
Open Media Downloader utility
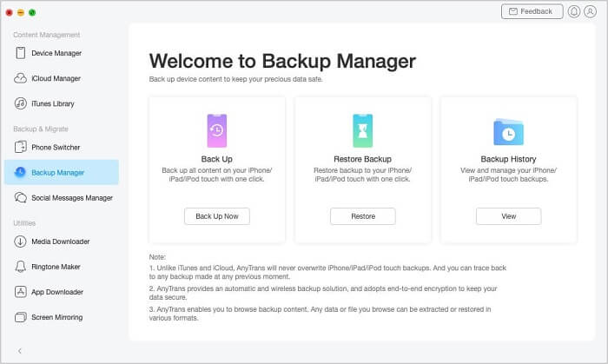[61, 242]
